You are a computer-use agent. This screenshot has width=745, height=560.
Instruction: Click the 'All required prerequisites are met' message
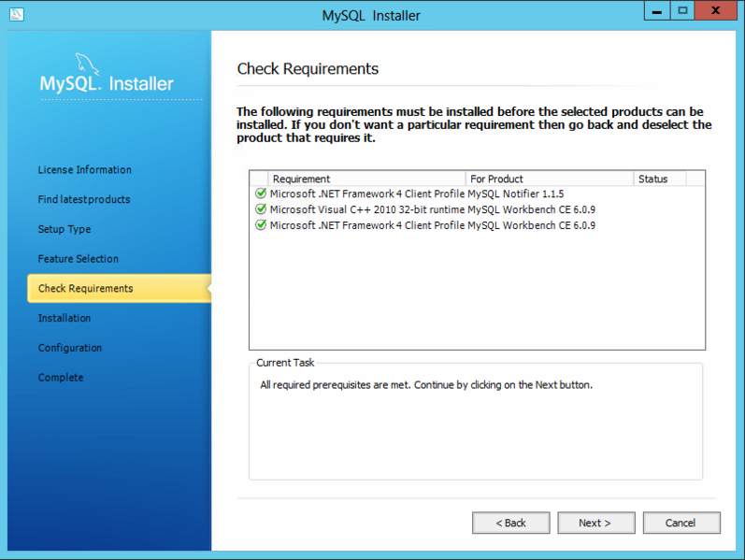click(426, 384)
